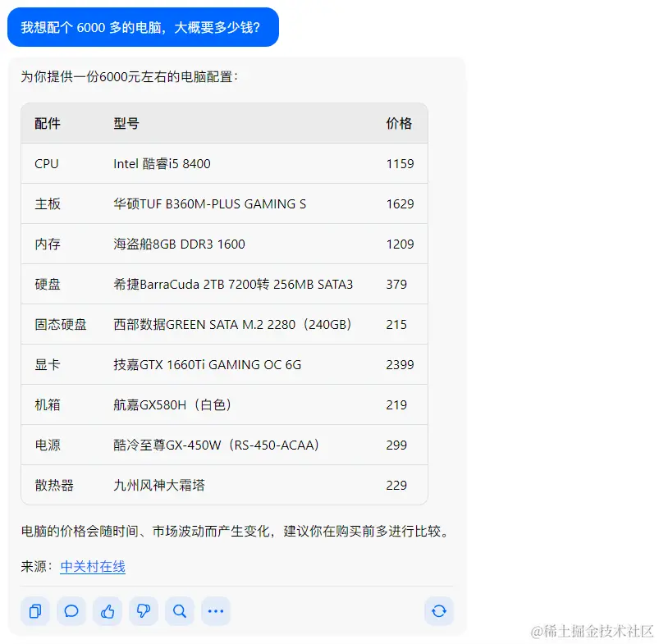Viewport: 659px width, 644px height.
Task: Select 航嘉GX580H(白色) cell
Action: tap(172, 405)
